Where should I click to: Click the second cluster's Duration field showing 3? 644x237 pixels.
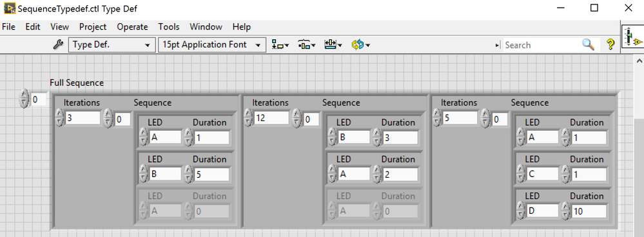point(400,137)
